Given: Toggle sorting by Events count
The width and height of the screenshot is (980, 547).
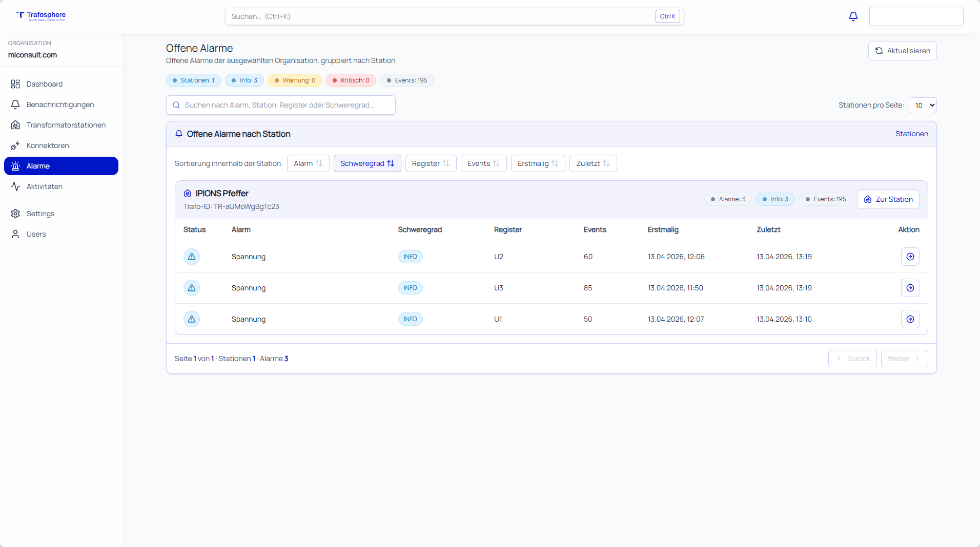Looking at the screenshot, I should pyautogui.click(x=483, y=163).
